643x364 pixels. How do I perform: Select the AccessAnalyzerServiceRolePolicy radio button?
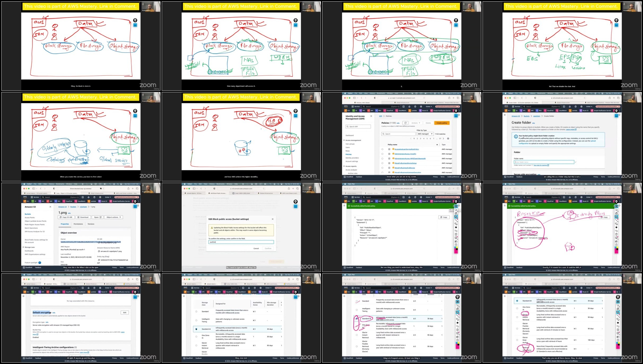(x=382, y=149)
